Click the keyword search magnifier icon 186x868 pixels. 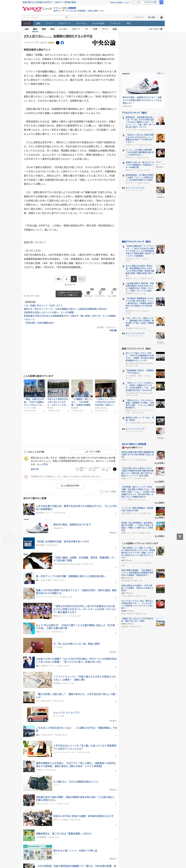[x=66, y=17]
